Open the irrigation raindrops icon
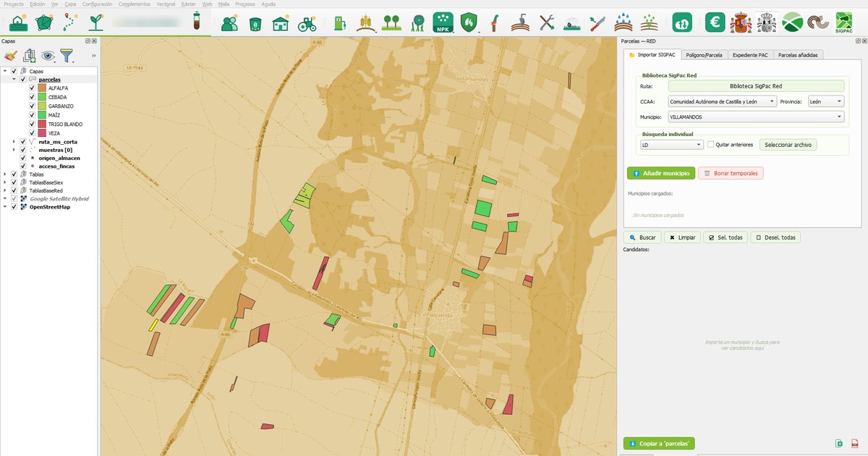Screen dimensions: 868x456 click(x=623, y=22)
